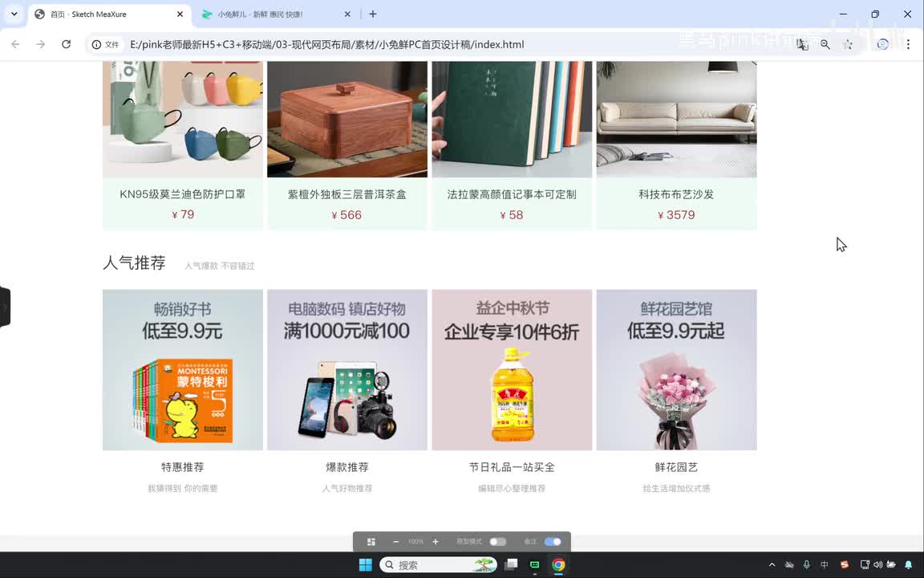The width and height of the screenshot is (924, 578).
Task: Select the 科技布布艺沙发 title
Action: (676, 194)
